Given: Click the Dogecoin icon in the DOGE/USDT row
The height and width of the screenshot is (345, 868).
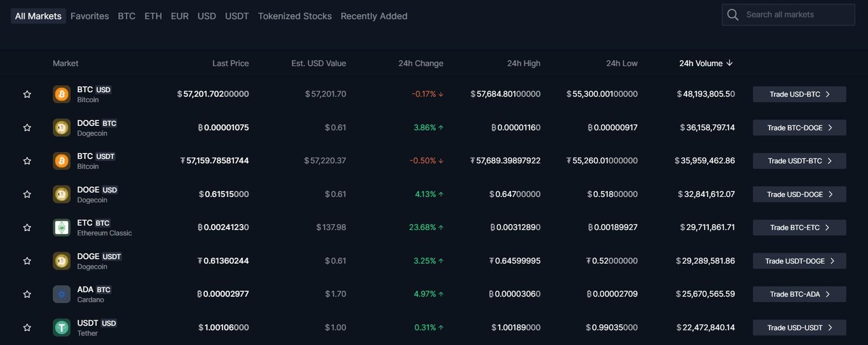Looking at the screenshot, I should coord(61,260).
